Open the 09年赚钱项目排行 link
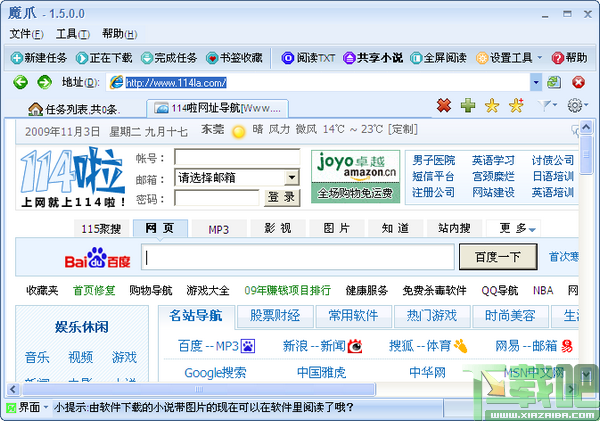The height and width of the screenshot is (421, 600). point(287,290)
